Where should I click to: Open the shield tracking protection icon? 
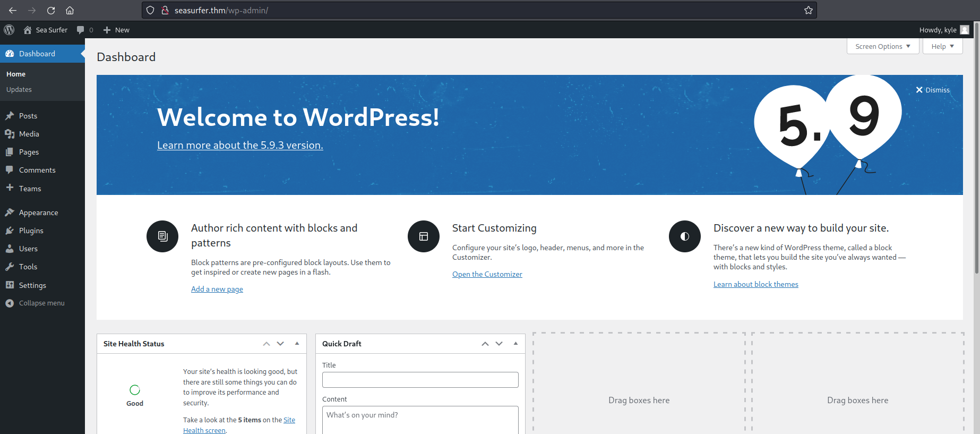click(150, 10)
